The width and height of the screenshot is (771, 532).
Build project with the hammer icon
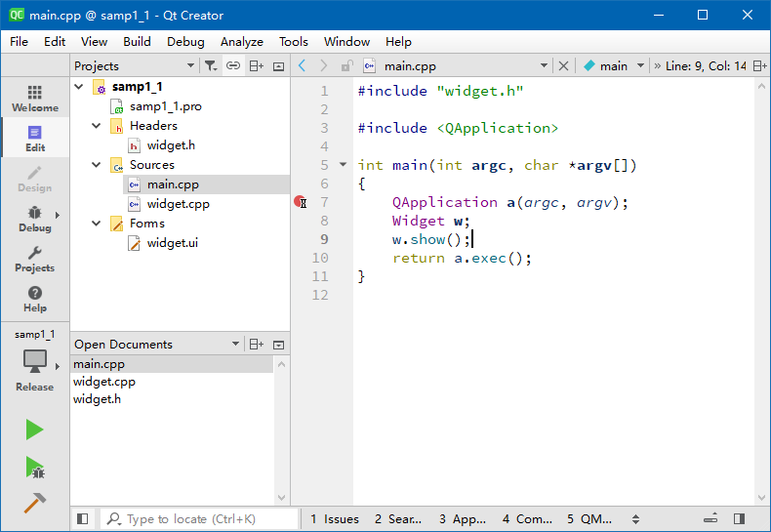pos(34,503)
